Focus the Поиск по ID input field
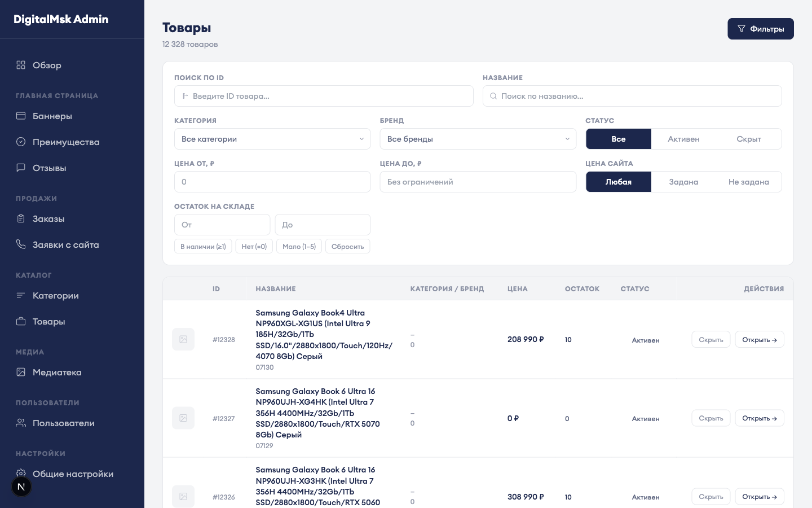The width and height of the screenshot is (812, 508). coord(324,96)
